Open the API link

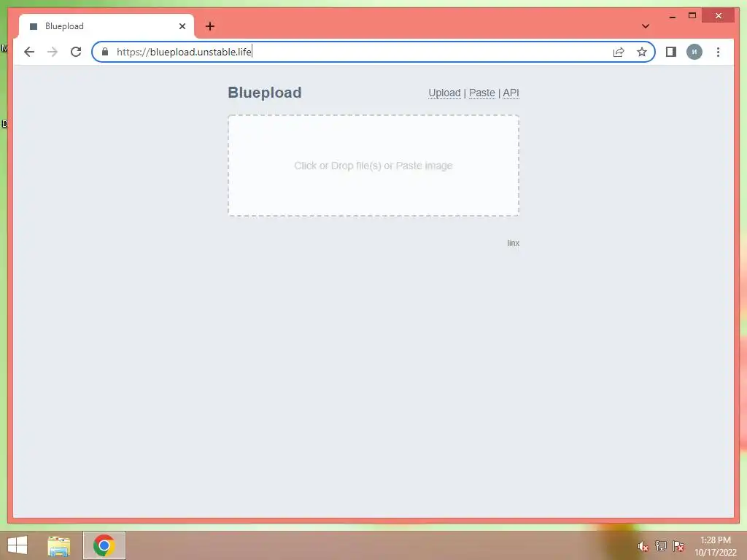pyautogui.click(x=511, y=93)
